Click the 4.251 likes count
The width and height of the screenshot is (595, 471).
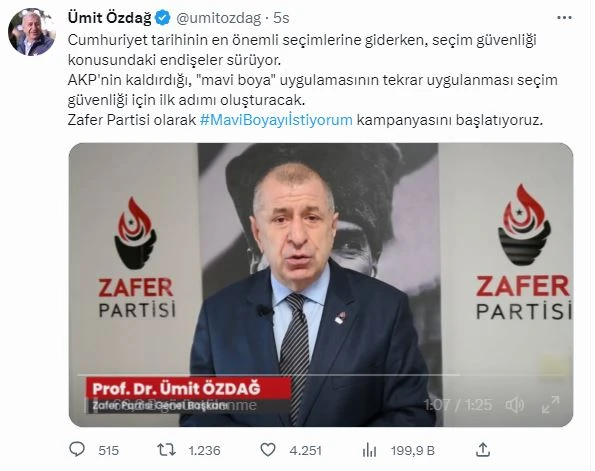(305, 451)
